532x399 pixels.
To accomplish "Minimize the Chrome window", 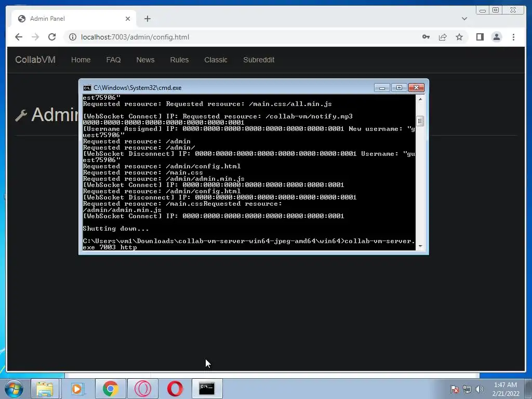I will (483, 10).
